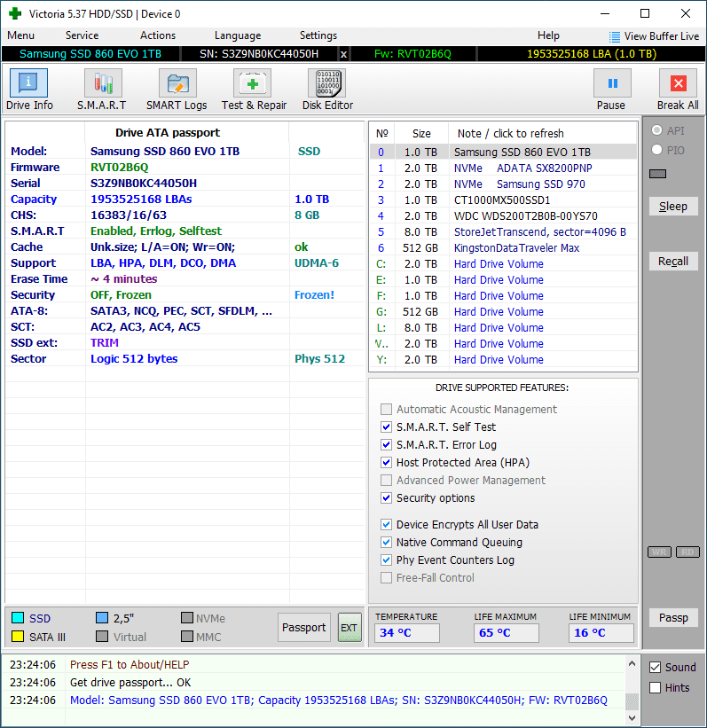Select drive 4 WDC WDS200T2B0B-00YS70
707x728 pixels.
pyautogui.click(x=504, y=215)
